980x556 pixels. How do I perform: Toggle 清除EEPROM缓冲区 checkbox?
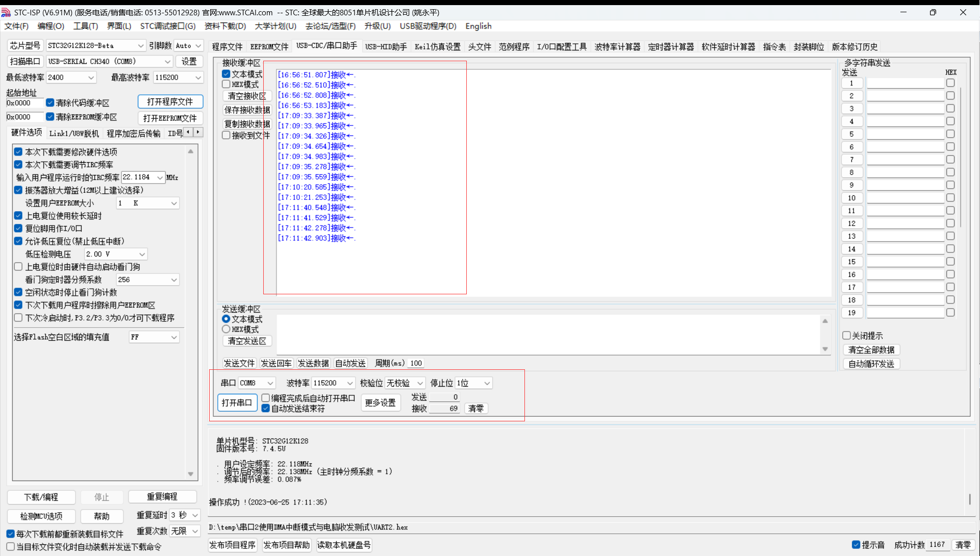click(50, 117)
